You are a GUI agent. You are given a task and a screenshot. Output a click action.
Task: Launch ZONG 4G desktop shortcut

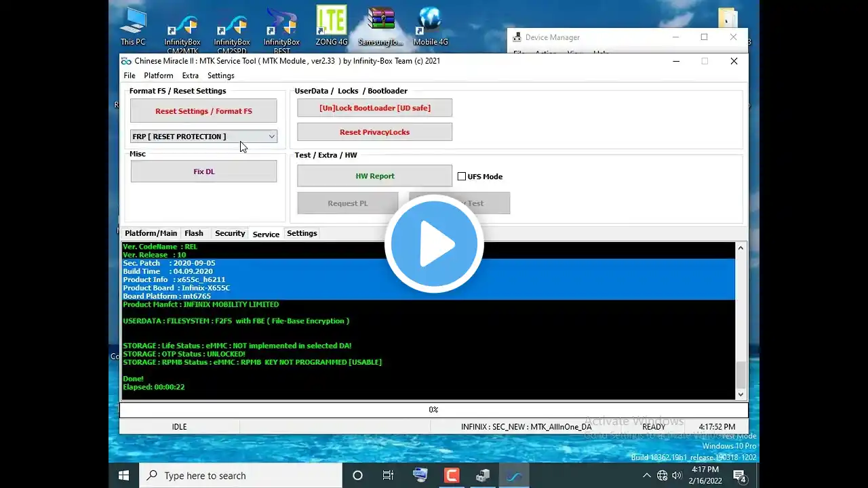(332, 27)
